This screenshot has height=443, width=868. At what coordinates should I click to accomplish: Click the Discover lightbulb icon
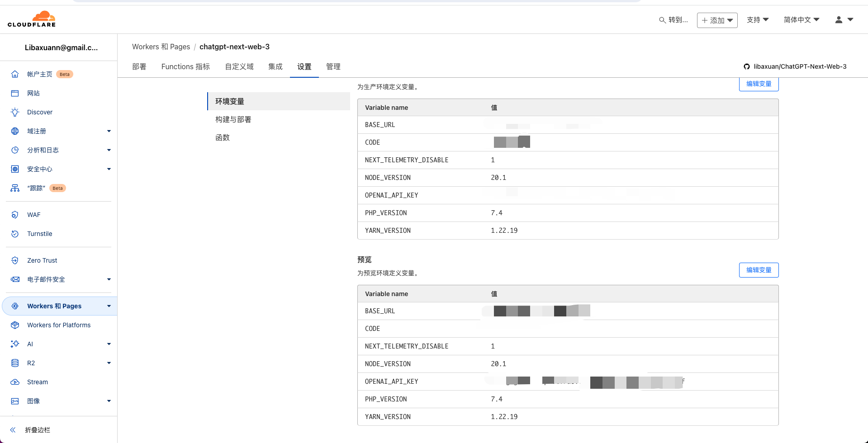(15, 112)
